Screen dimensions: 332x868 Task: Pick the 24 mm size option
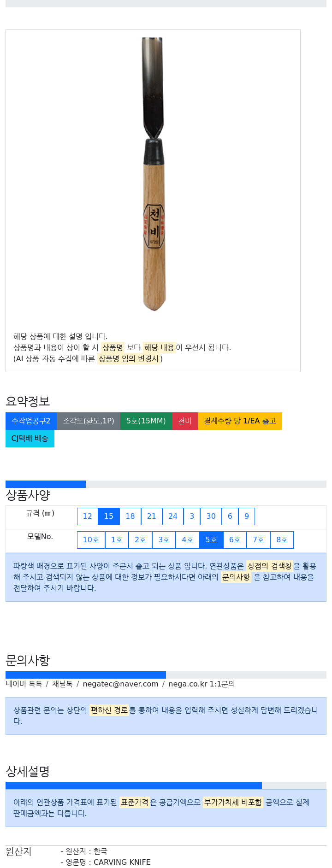pos(173,516)
